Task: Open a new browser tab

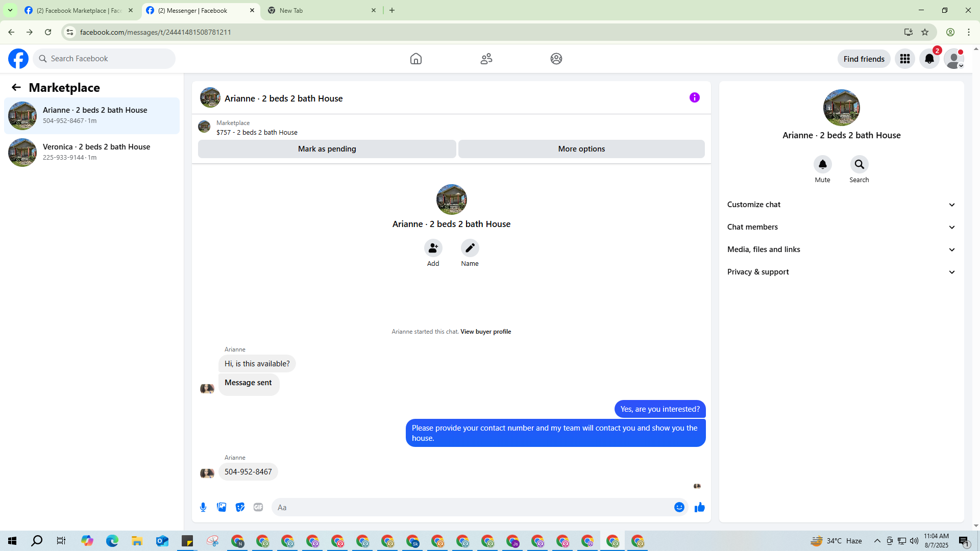Action: 392,11
